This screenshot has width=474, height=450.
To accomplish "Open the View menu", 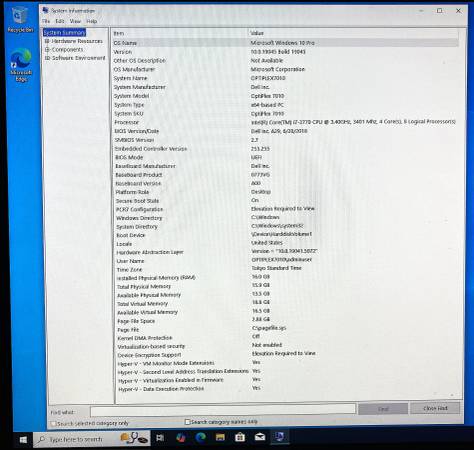I will coord(75,21).
